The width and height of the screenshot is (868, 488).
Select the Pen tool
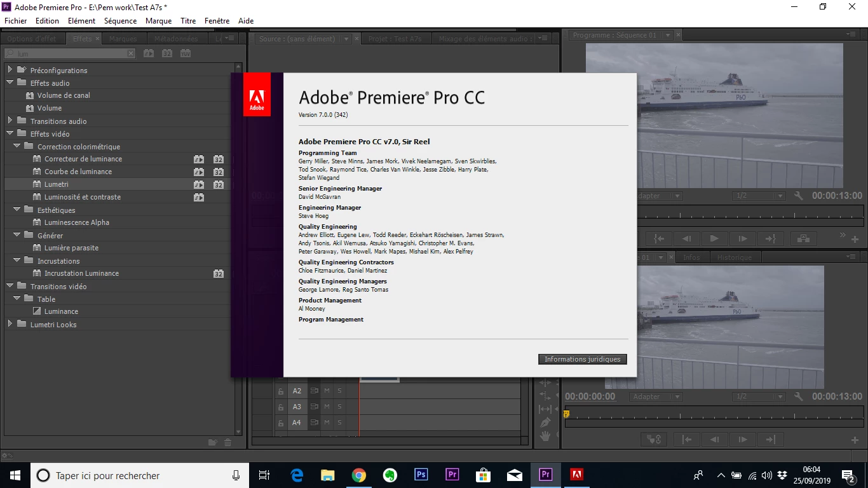tap(545, 423)
